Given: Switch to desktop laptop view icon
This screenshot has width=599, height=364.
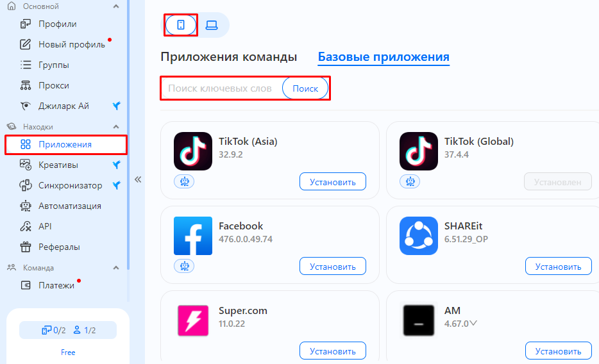Looking at the screenshot, I should coord(212,25).
